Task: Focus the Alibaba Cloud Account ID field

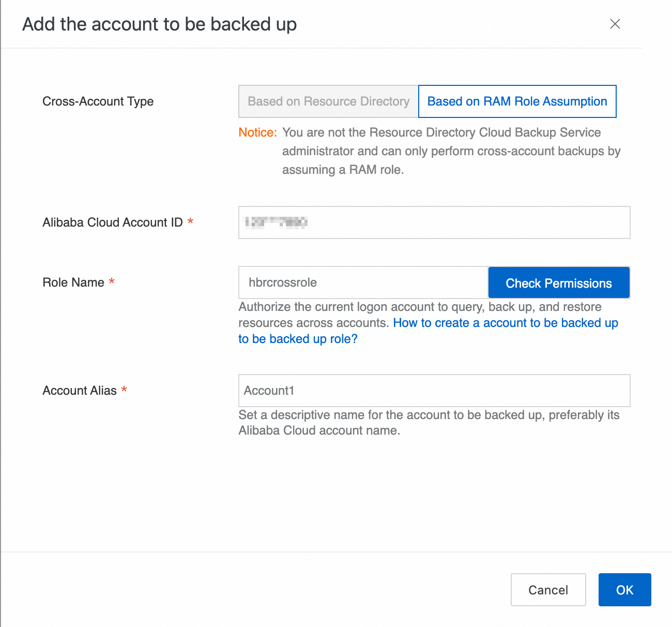Action: tap(434, 222)
